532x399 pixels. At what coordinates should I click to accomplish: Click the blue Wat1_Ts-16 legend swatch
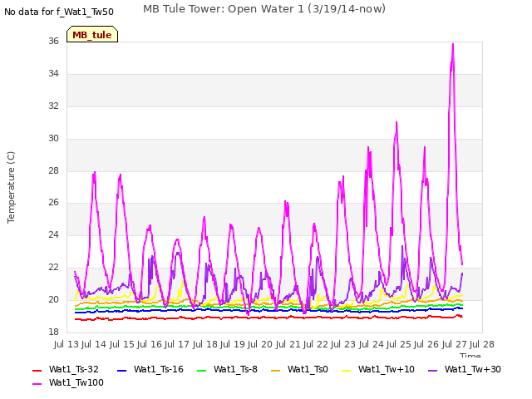tap(121, 371)
